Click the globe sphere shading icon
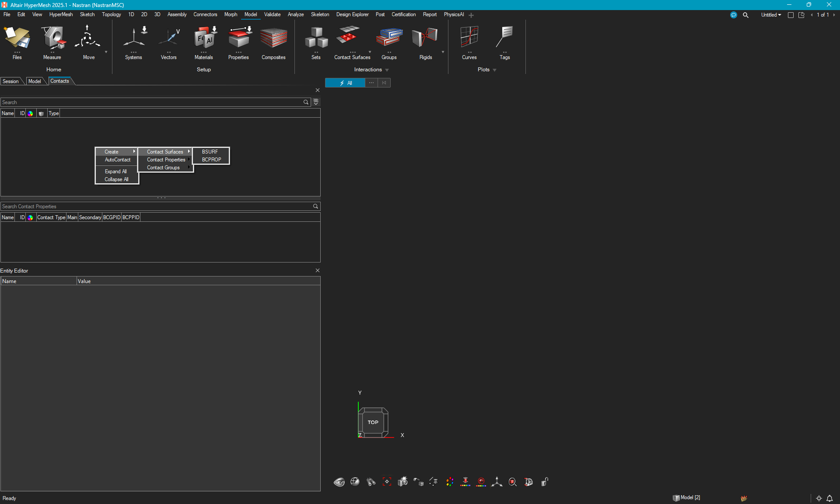Image resolution: width=840 pixels, height=504 pixels. [355, 482]
